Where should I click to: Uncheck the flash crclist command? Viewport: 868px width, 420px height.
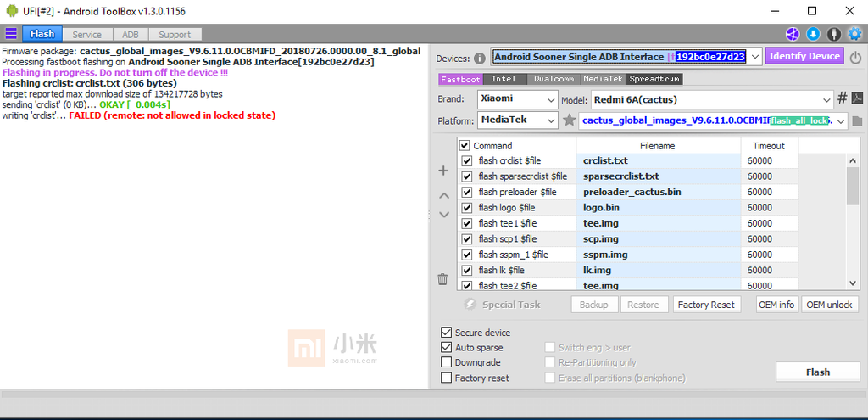click(467, 160)
